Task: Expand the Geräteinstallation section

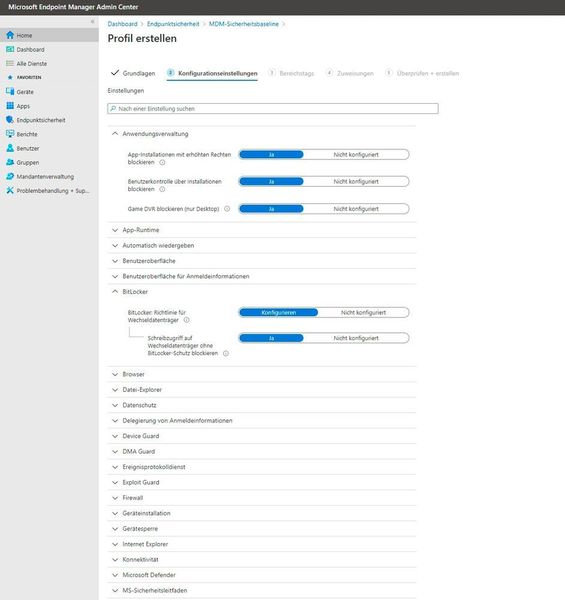Action: pos(262,513)
